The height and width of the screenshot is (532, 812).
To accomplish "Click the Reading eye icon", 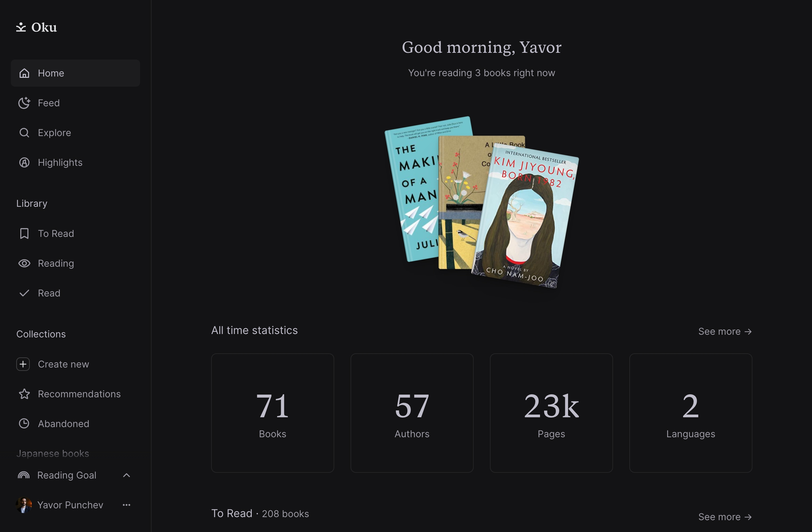I will pyautogui.click(x=24, y=263).
